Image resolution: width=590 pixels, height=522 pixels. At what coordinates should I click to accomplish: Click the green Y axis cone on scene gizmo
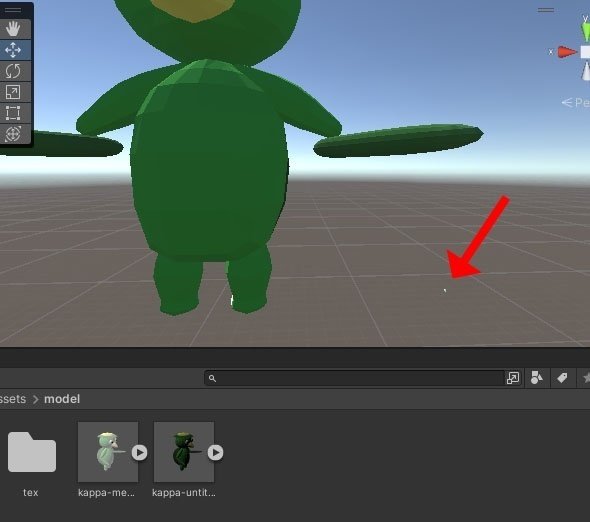click(585, 31)
